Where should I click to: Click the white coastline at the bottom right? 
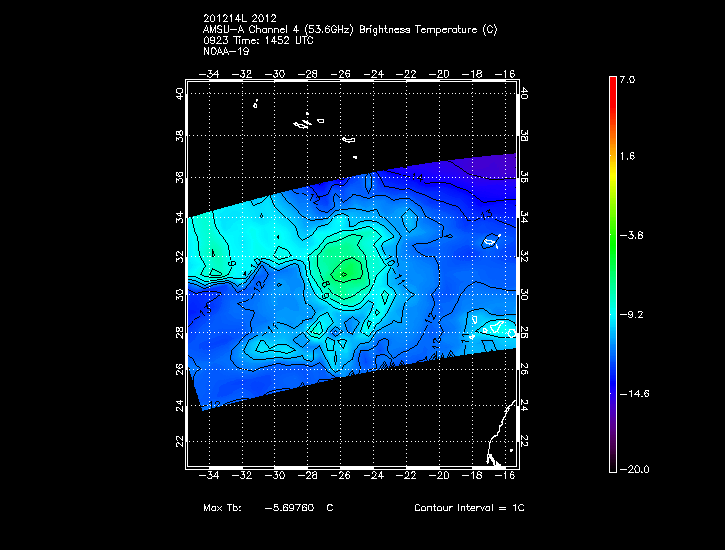tap(496, 440)
